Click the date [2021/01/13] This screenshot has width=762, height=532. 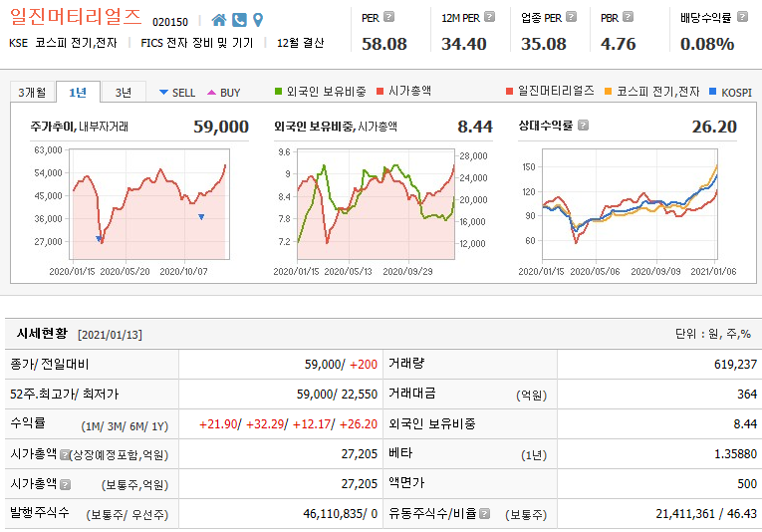[110, 335]
